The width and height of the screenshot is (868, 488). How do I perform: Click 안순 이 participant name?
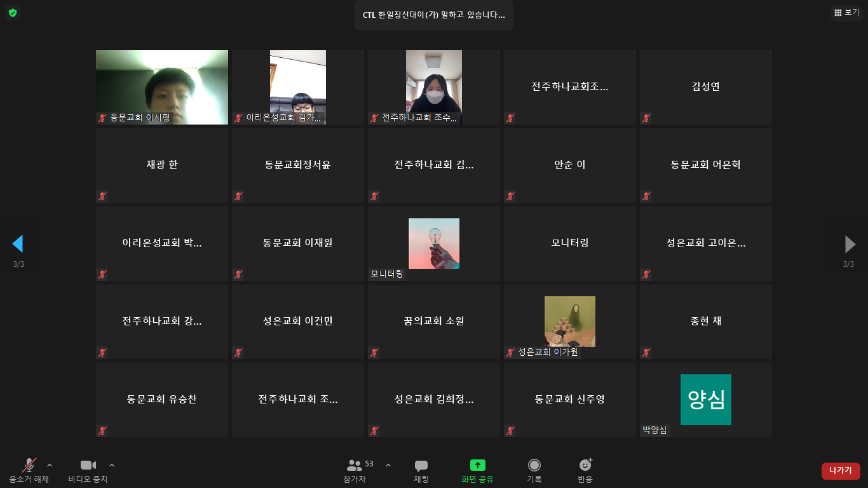[570, 165]
